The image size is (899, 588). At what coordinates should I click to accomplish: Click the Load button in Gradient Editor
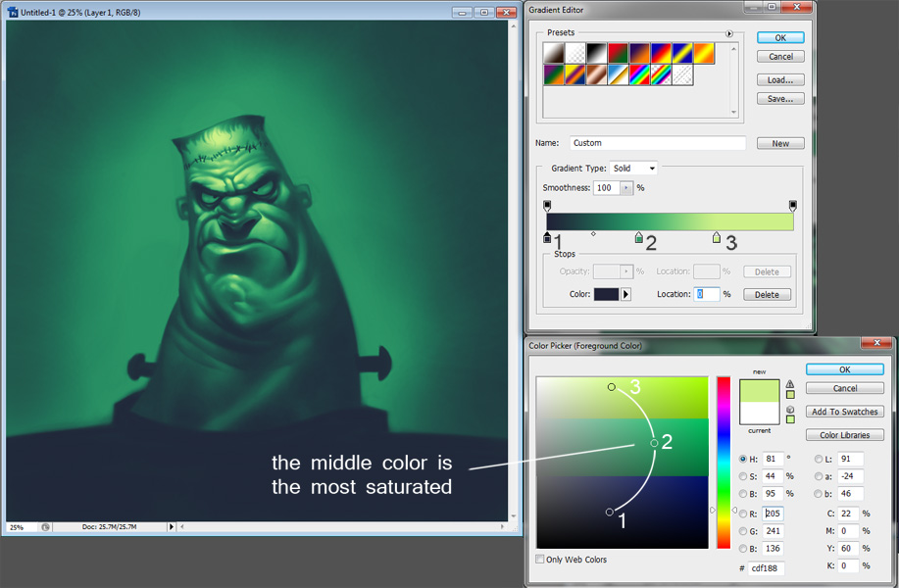click(780, 78)
